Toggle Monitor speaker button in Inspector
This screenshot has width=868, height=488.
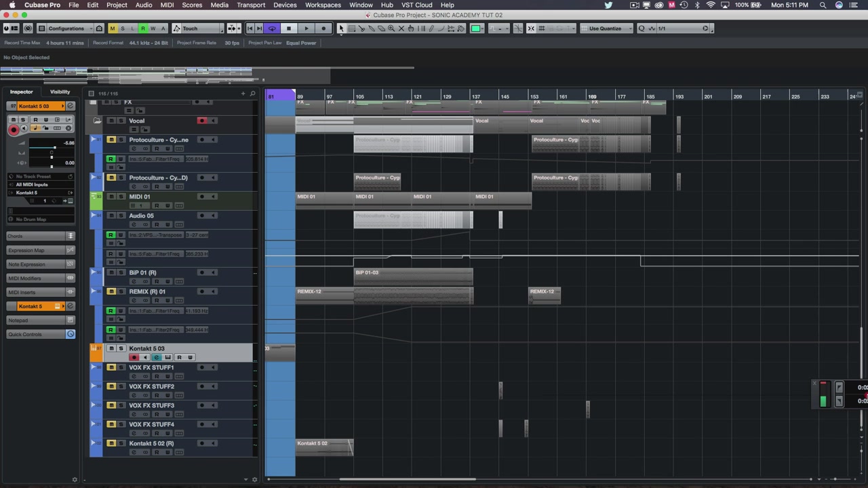click(x=24, y=128)
